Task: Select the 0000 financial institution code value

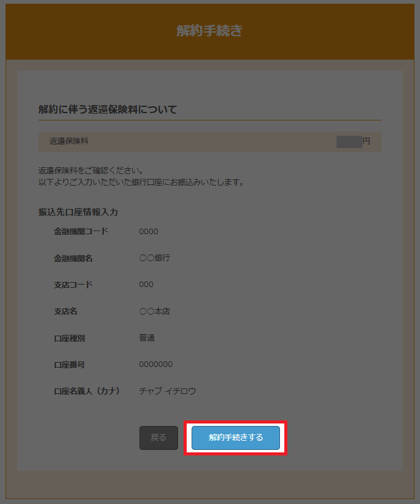Action: pos(149,232)
